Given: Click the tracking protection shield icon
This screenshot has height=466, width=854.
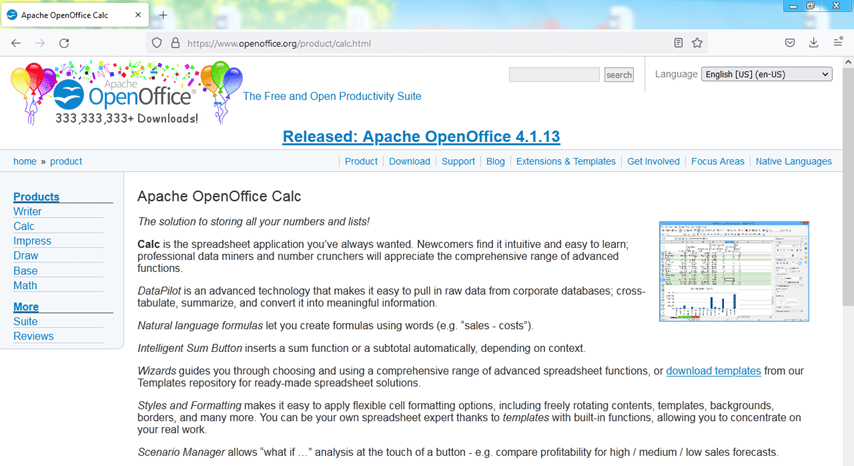Looking at the screenshot, I should [x=156, y=43].
